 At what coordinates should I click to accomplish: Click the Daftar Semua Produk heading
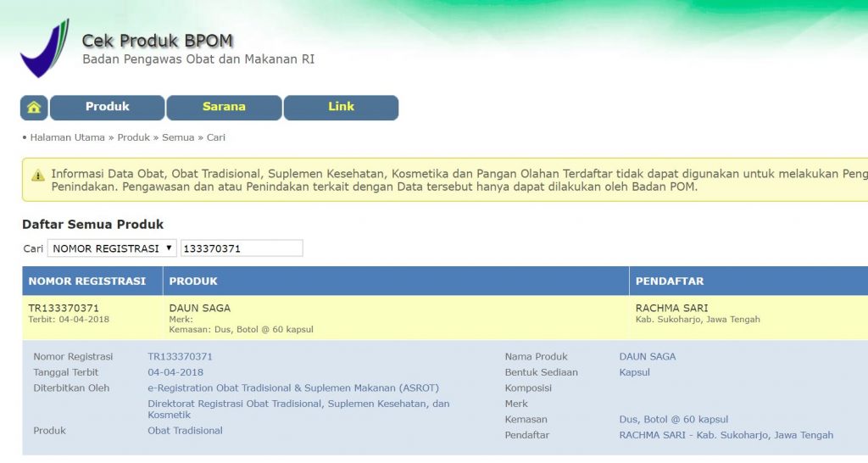(x=93, y=225)
